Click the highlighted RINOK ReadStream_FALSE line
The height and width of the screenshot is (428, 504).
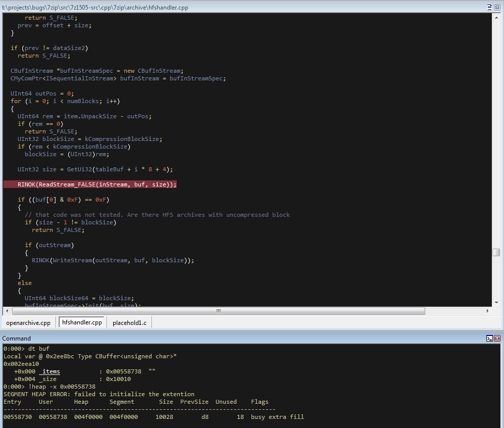(97, 184)
